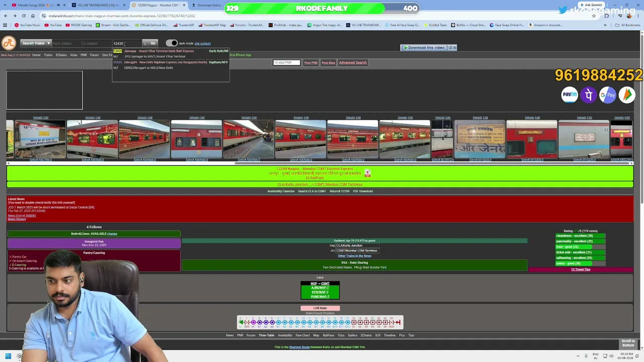Image resolution: width=644 pixels, height=362 pixels.
Task: Open the BotRix Cloud Stream bookmark
Action: click(x=468, y=25)
